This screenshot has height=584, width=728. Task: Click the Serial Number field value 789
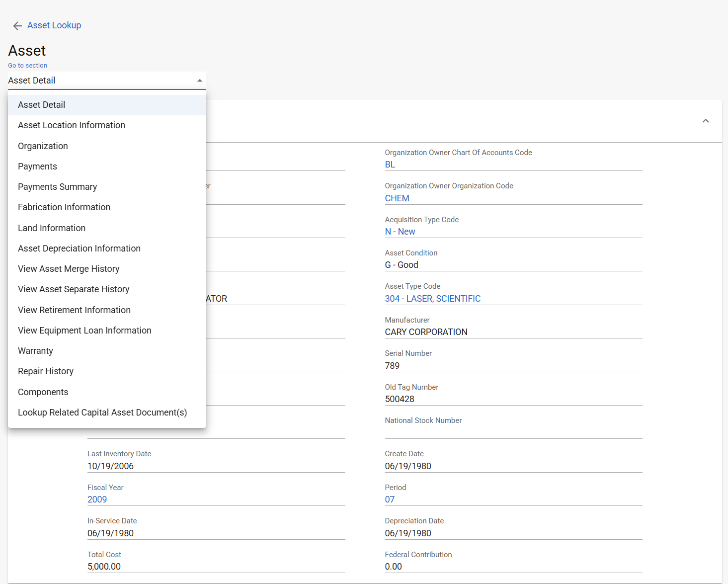(x=392, y=366)
